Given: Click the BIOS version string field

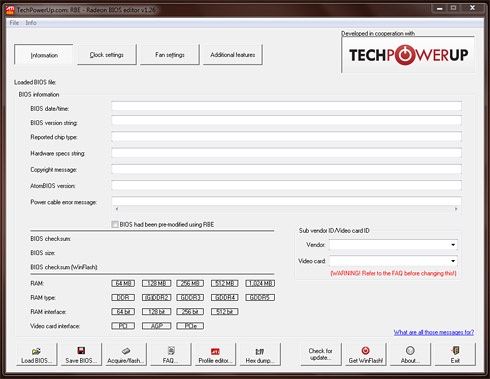Looking at the screenshot, I should [287, 121].
